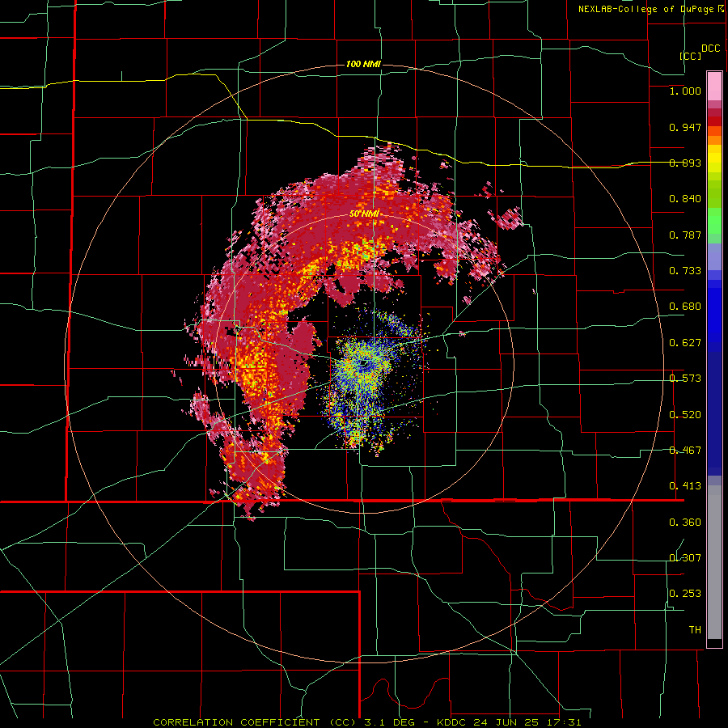Click the Correlation Coefficient caption at the bottom
Screen dimensions: 728x728
366,722
